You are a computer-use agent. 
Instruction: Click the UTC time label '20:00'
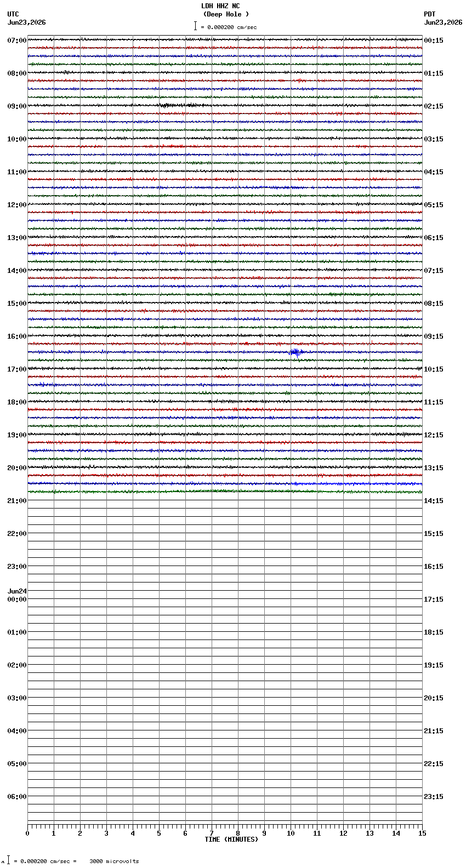[17, 468]
